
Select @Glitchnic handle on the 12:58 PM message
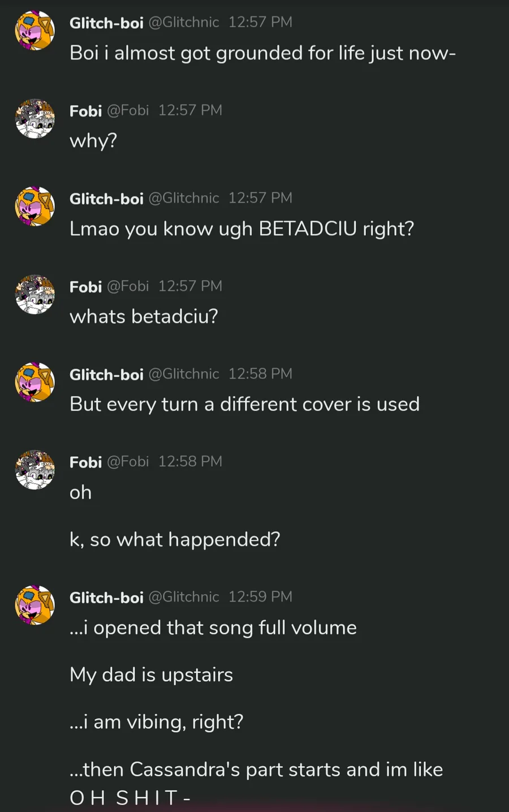pyautogui.click(x=183, y=374)
